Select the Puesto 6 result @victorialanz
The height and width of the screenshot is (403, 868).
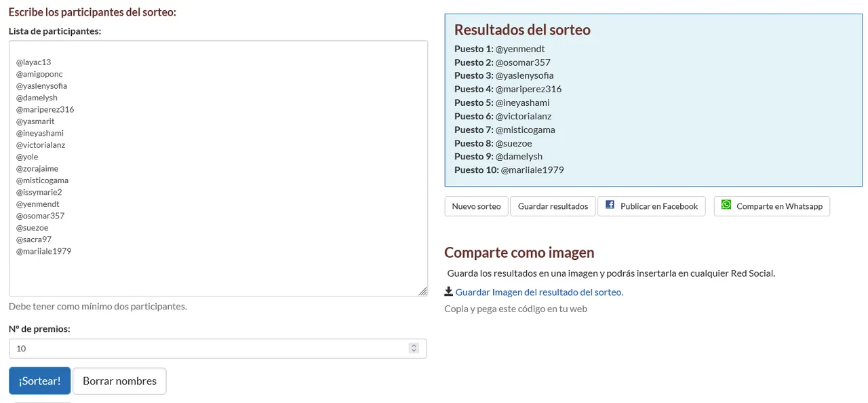[523, 116]
